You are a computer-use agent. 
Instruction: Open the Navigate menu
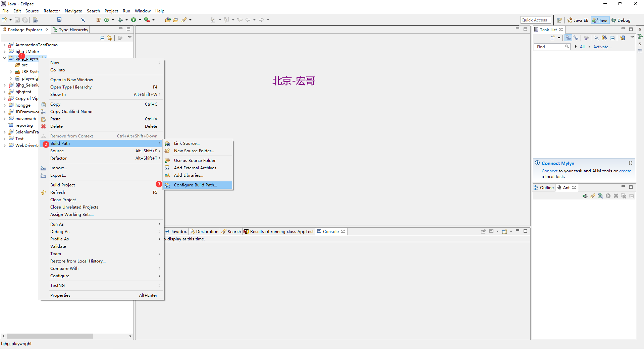(x=73, y=11)
